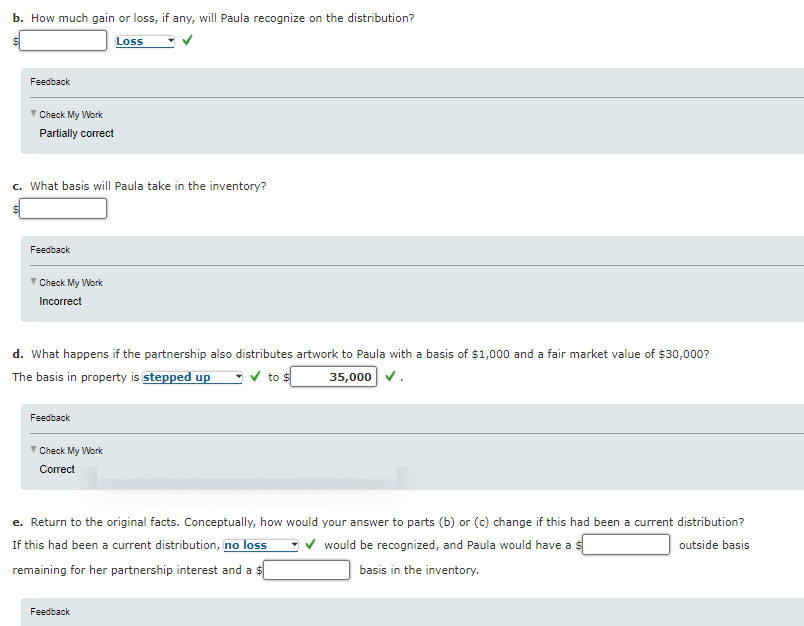Click the Incorrect label under part c

(x=60, y=301)
